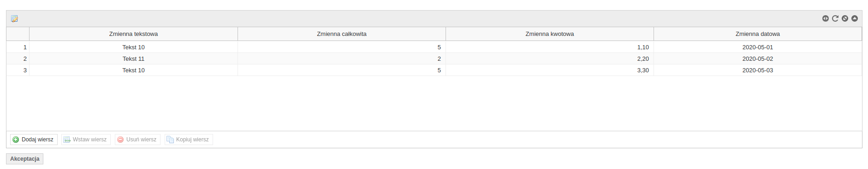The image size is (868, 169).
Task: Sort by the Zmienna całkowita column header
Action: tap(342, 34)
